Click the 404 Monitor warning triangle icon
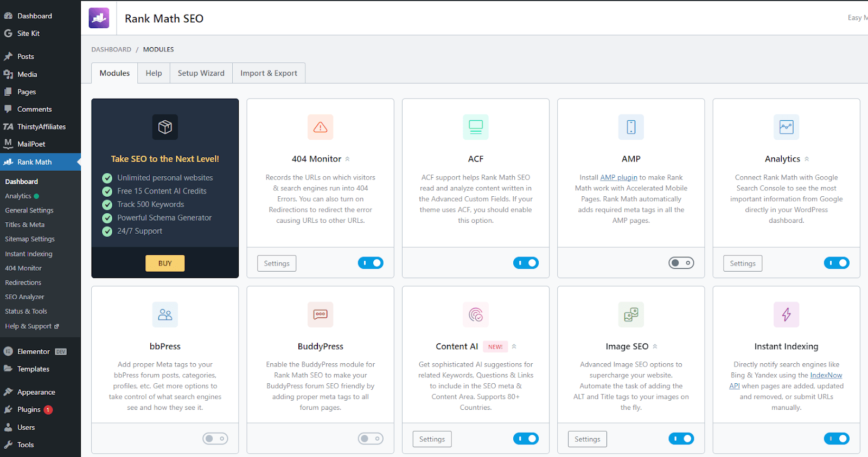Screen dimensions: 868x457 pyautogui.click(x=320, y=127)
